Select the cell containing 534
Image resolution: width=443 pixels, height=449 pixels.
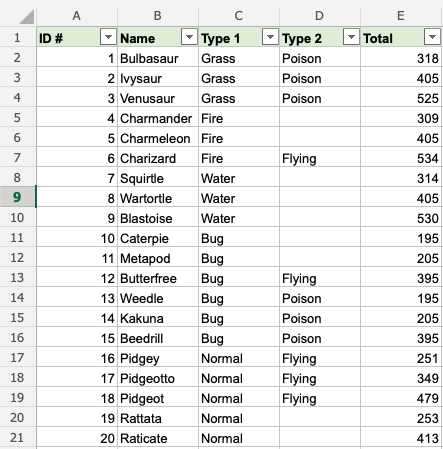[401, 157]
